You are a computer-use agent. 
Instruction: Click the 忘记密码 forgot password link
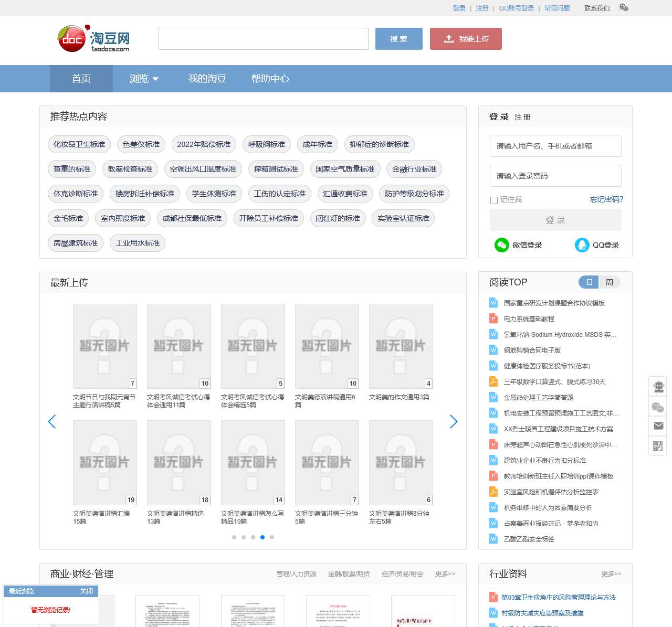click(x=606, y=199)
